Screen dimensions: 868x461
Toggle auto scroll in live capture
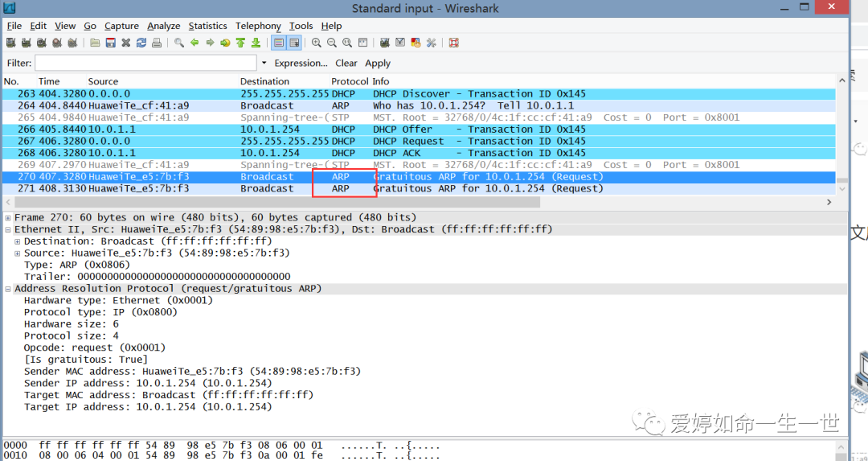pyautogui.click(x=294, y=43)
